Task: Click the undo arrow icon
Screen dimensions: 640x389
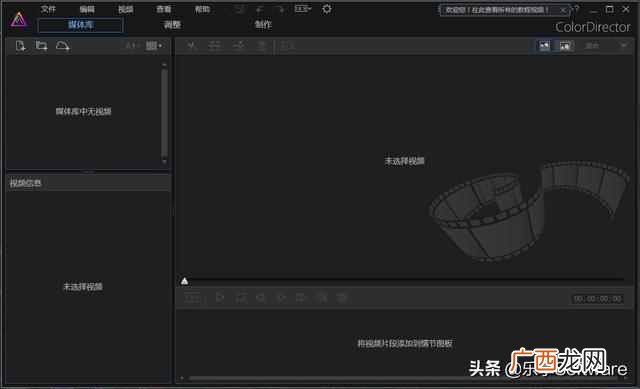Action: click(259, 9)
